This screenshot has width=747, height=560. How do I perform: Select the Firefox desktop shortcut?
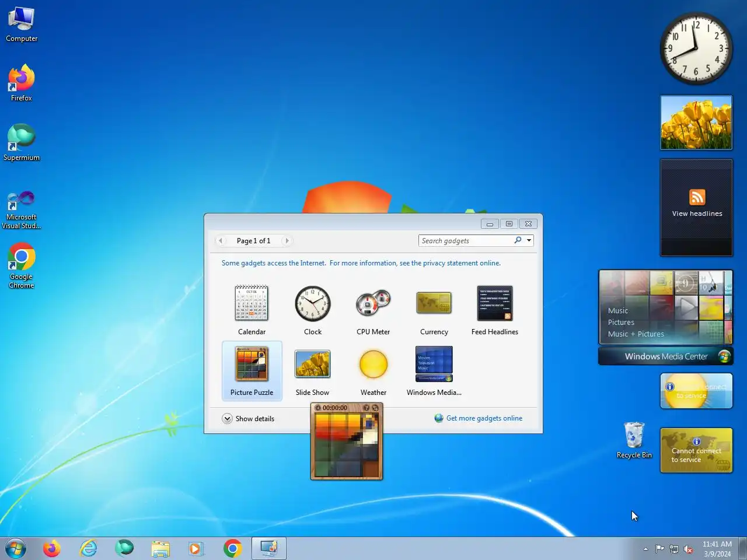(22, 83)
